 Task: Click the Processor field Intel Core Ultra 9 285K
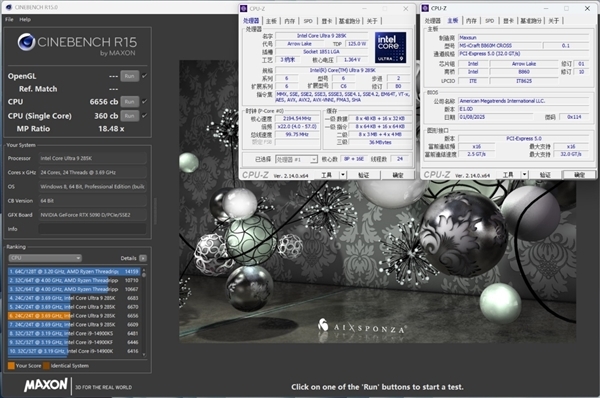click(92, 158)
